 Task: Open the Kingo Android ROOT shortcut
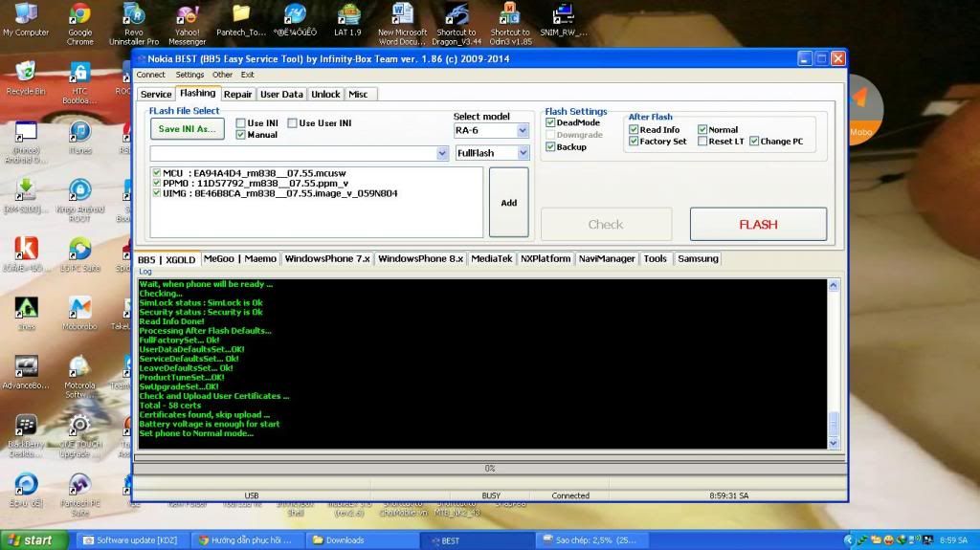(x=79, y=199)
